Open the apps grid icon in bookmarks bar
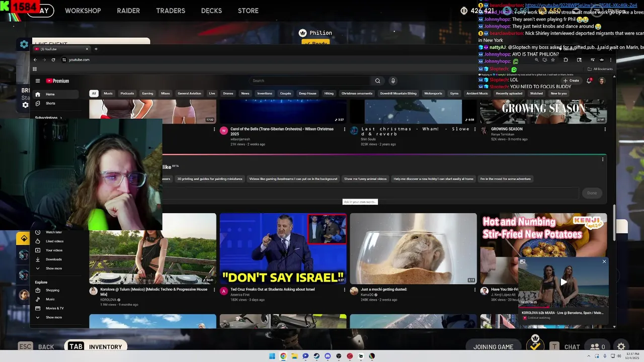 tap(35, 69)
